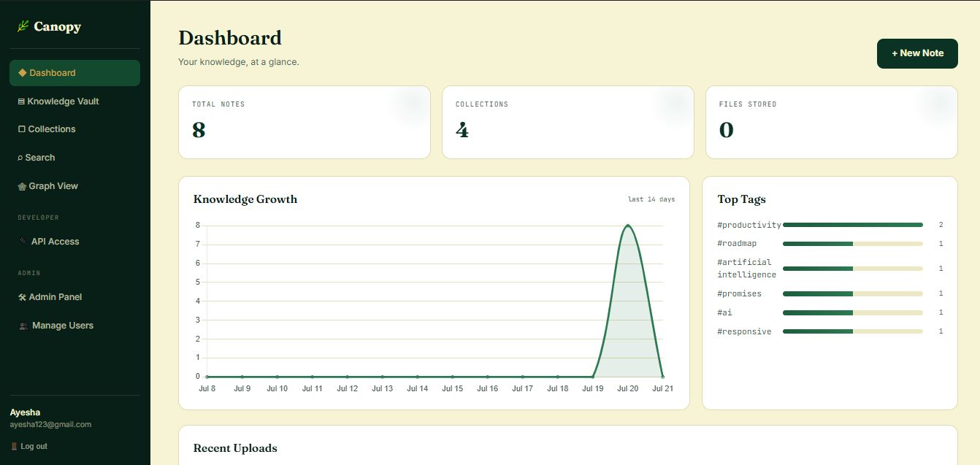Image resolution: width=980 pixels, height=465 pixels.
Task: Click the Knowledge Growth heading
Action: (245, 199)
